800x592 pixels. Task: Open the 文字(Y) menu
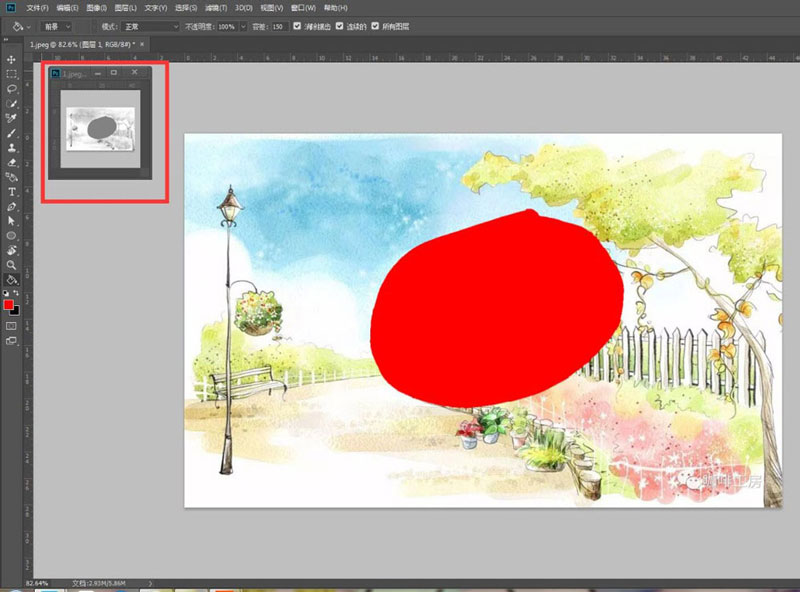click(156, 8)
